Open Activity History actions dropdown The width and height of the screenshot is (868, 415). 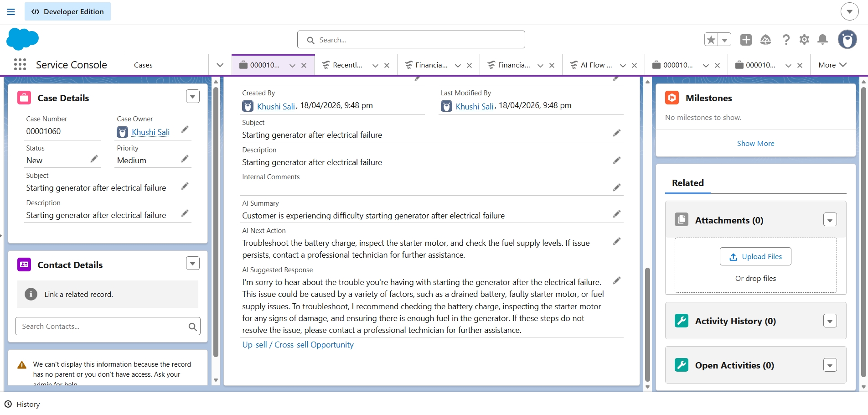point(830,321)
